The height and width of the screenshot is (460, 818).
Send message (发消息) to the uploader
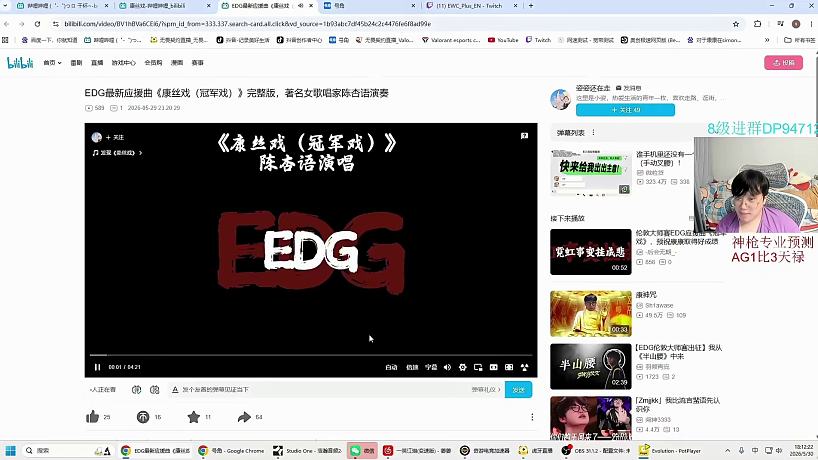[x=629, y=88]
